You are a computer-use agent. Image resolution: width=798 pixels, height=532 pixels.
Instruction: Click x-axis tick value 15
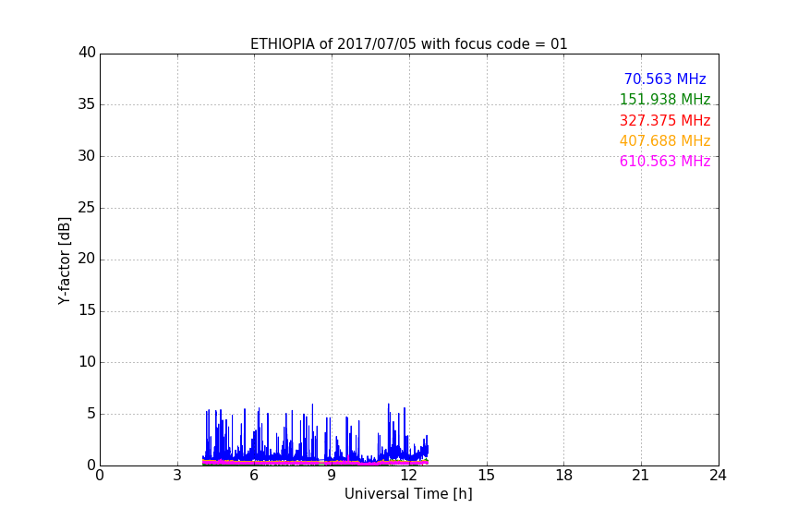pos(486,476)
